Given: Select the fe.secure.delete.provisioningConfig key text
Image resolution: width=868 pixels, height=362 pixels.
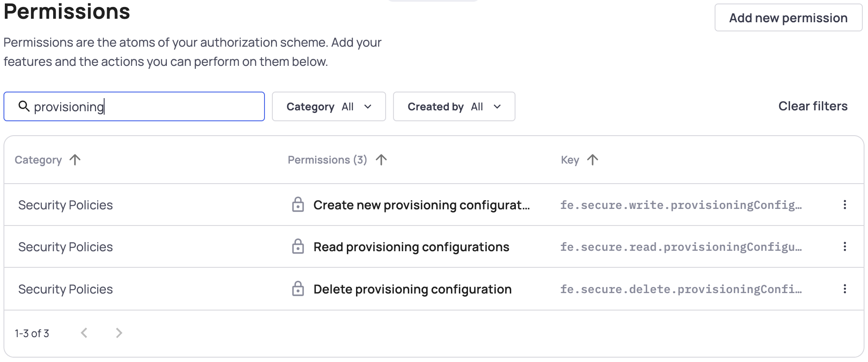Looking at the screenshot, I should tap(680, 289).
